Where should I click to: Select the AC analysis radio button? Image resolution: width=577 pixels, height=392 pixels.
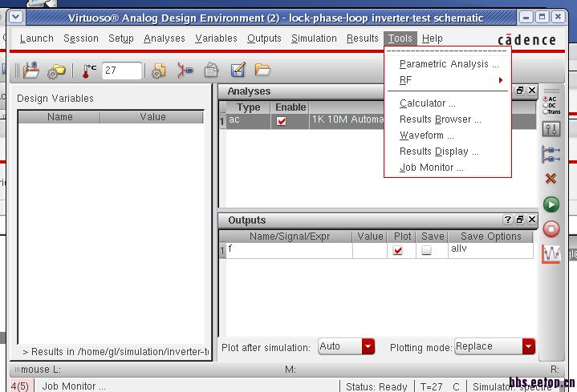(546, 99)
